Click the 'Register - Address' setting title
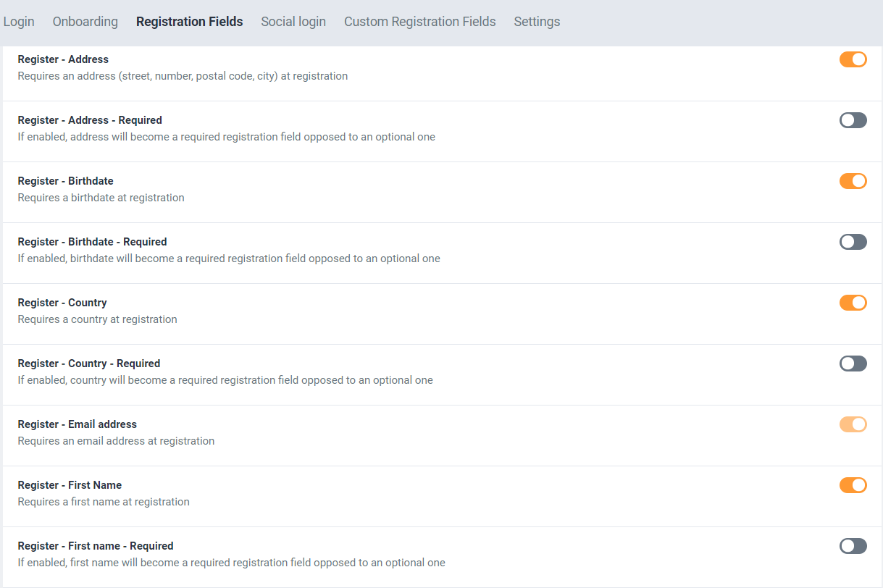Screen dimensions: 883x588 point(63,59)
